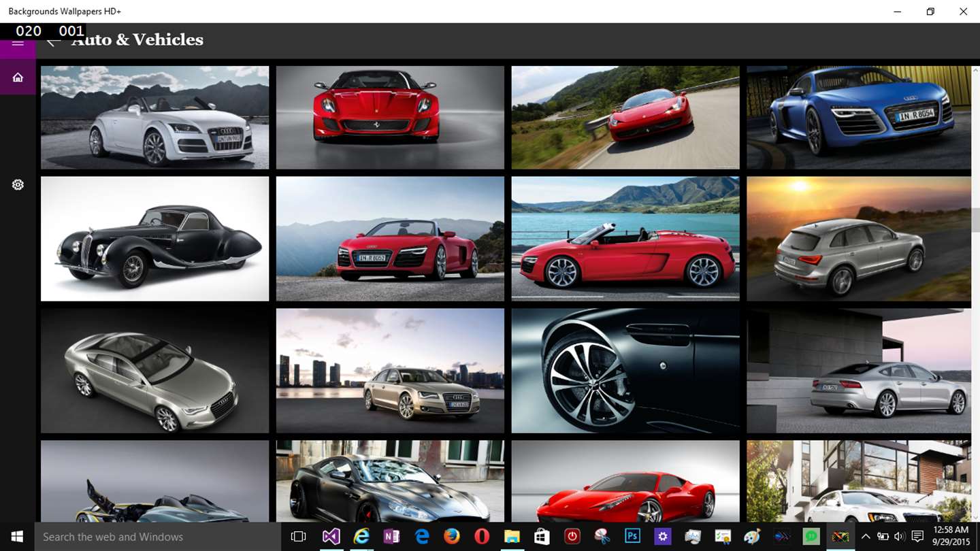Viewport: 980px width, 551px height.
Task: Open the hamburger navigation menu
Action: 18,43
